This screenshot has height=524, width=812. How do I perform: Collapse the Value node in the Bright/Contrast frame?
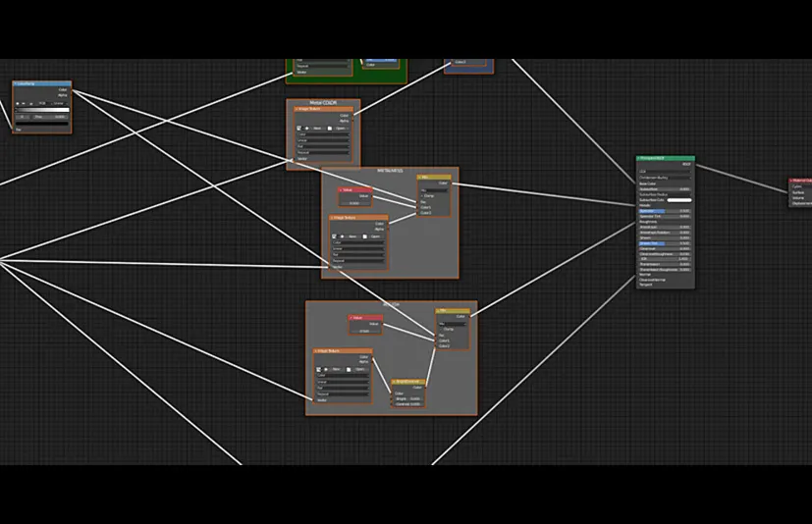[x=352, y=318]
